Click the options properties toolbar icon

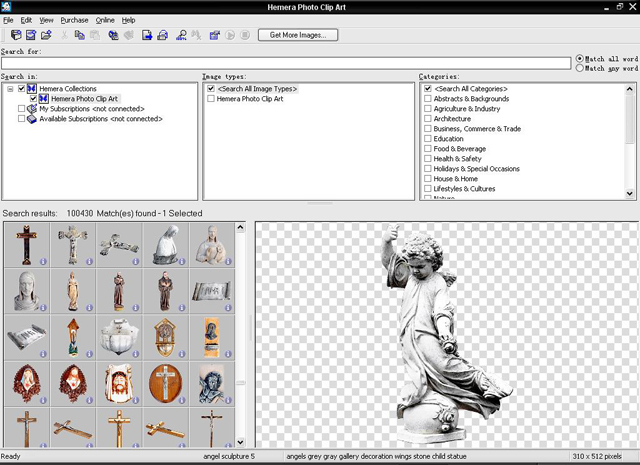[x=215, y=35]
